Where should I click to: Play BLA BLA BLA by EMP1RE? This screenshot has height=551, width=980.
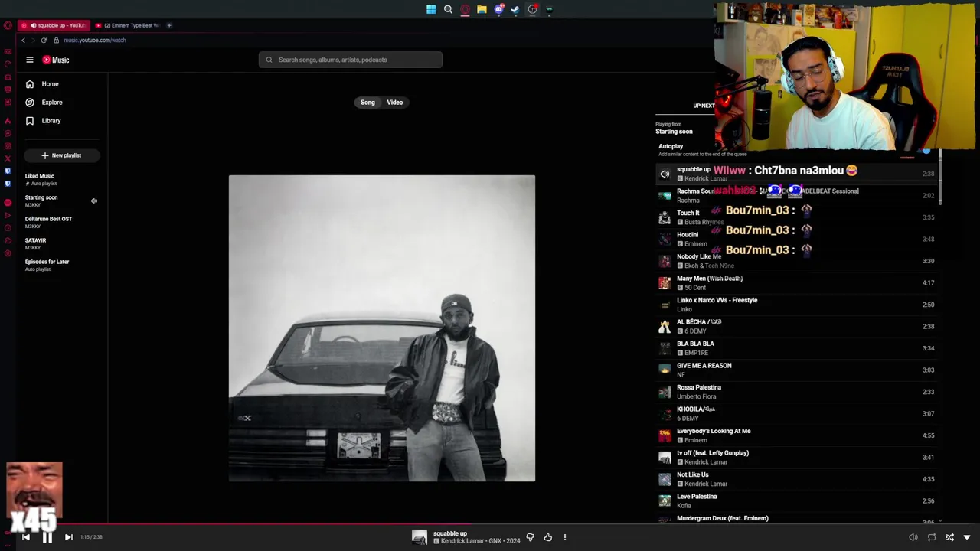point(798,348)
